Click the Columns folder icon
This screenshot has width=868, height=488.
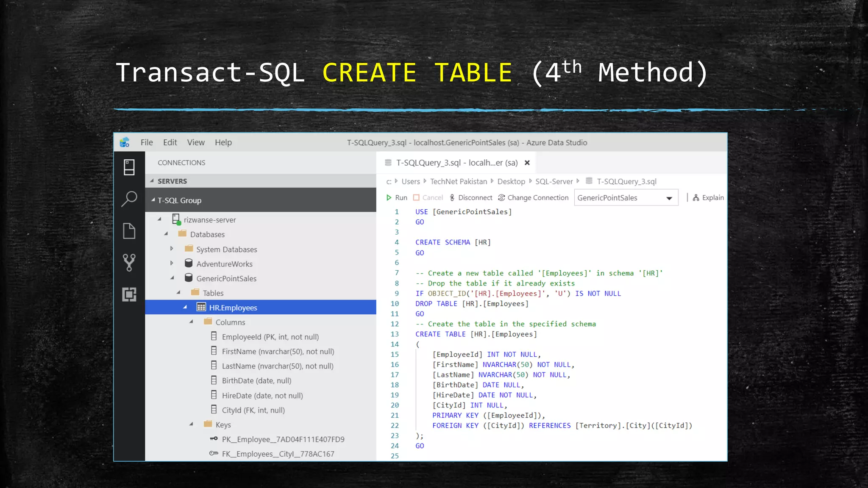pos(208,322)
